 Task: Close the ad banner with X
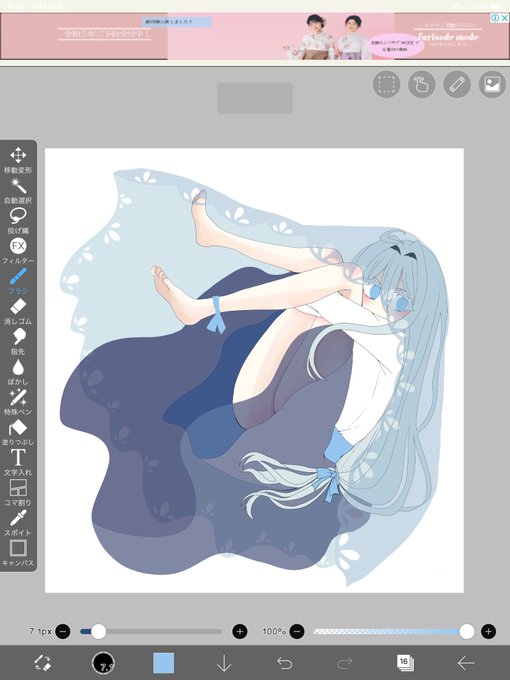tap(505, 18)
